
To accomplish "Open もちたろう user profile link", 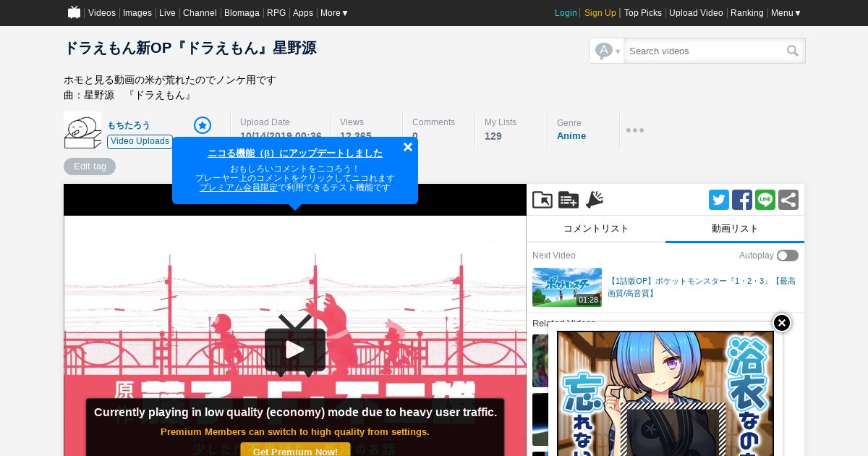I will (x=129, y=125).
